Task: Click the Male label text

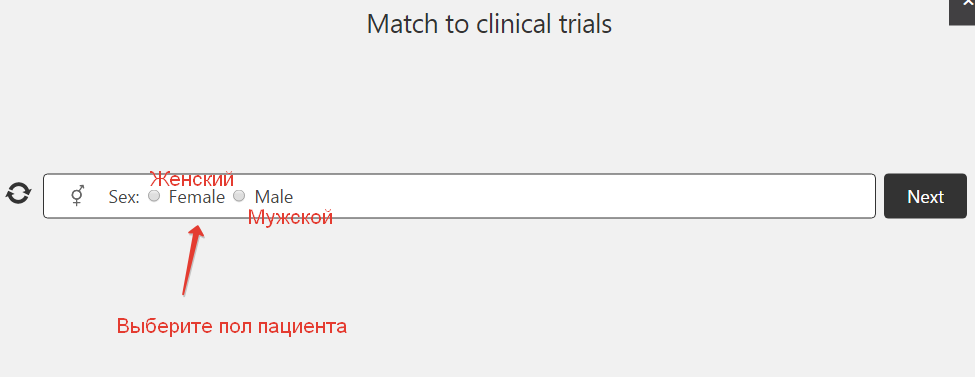Action: pyautogui.click(x=274, y=197)
